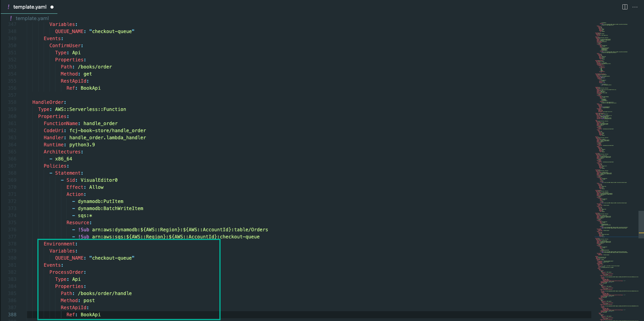Click the 'Action:' key on line 371

point(76,194)
